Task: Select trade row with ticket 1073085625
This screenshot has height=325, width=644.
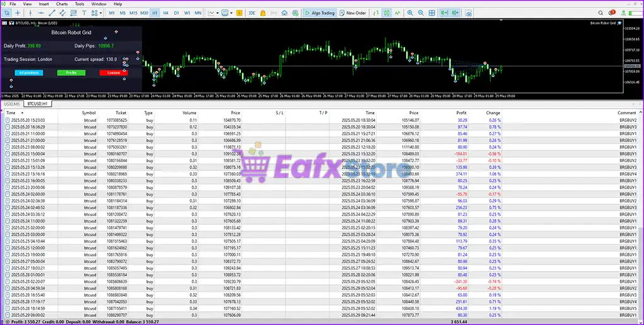Action: (x=321, y=120)
